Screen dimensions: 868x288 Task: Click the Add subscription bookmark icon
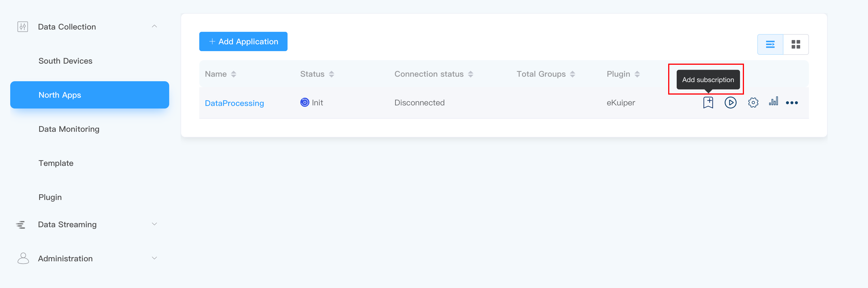pos(708,103)
